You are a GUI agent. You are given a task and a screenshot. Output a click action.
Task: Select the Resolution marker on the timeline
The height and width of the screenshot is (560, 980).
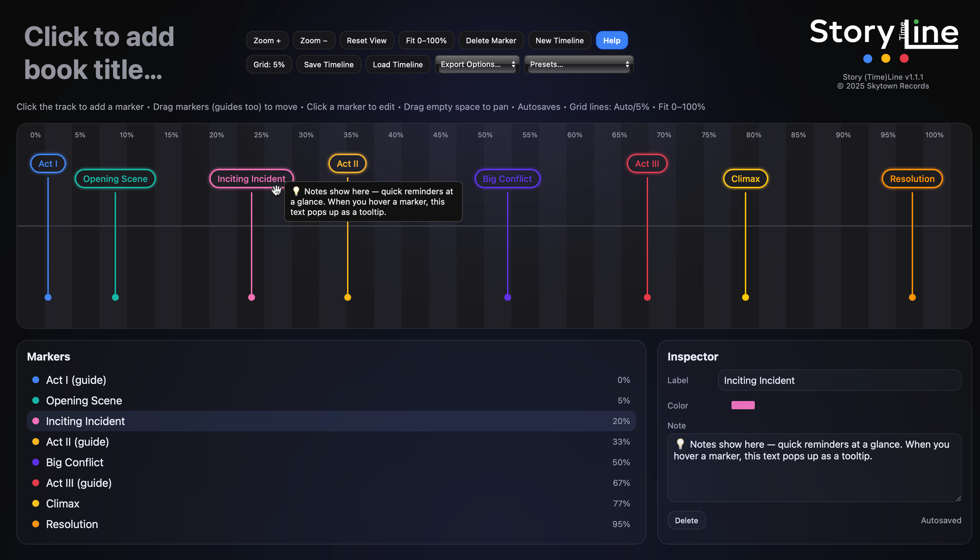[912, 179]
